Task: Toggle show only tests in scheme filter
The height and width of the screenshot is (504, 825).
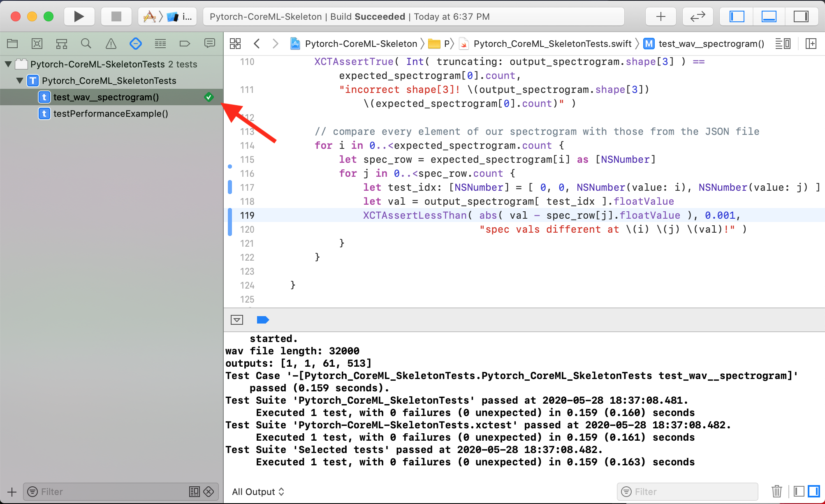Action: pos(194,492)
